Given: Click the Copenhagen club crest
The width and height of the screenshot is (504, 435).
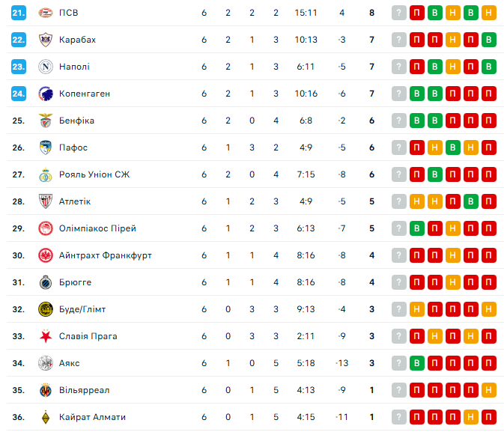Looking at the screenshot, I should click(45, 94).
